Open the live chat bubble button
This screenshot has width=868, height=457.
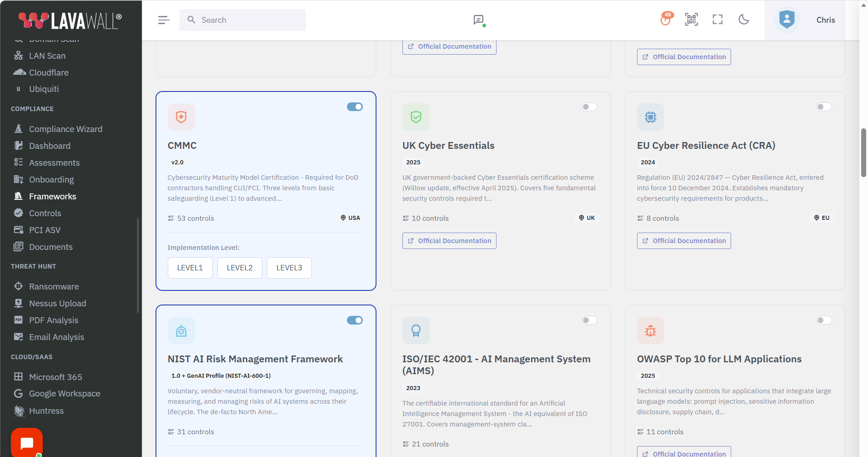(27, 443)
